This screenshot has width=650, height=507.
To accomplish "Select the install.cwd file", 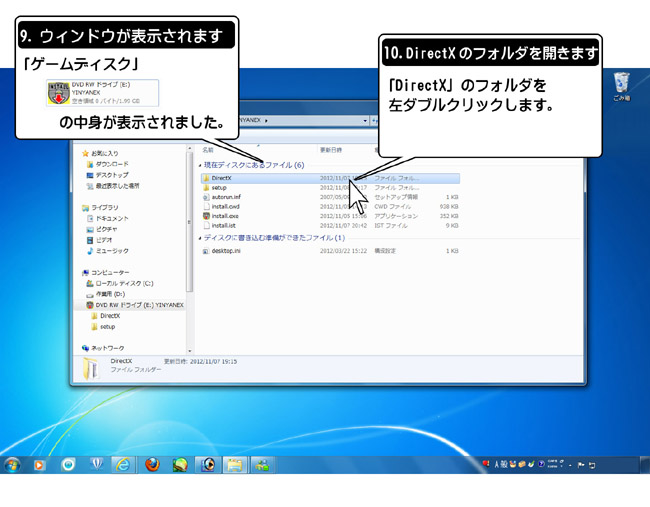I will click(x=330, y=207).
